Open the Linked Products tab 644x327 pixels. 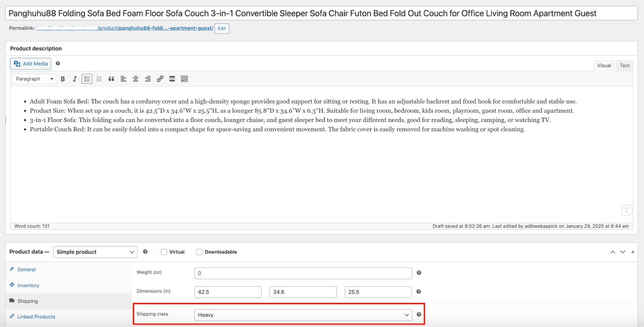pos(36,317)
